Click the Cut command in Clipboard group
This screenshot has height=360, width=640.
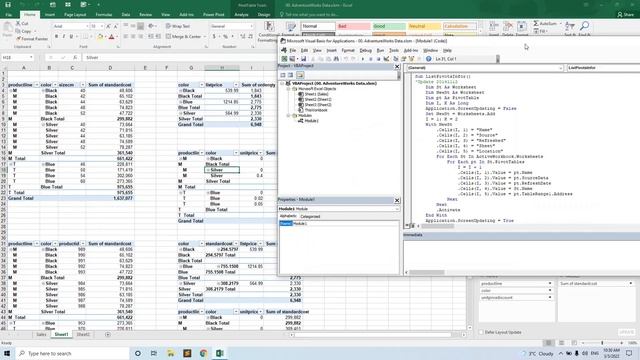click(22, 24)
